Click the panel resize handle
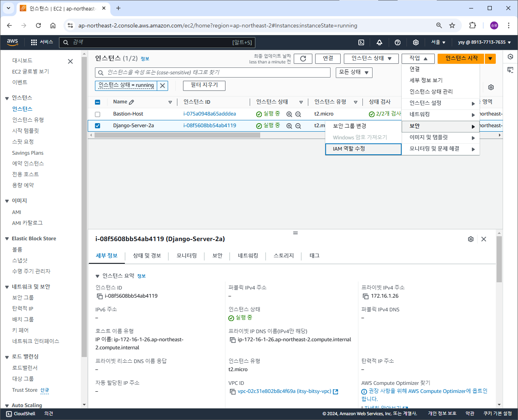The image size is (518, 420). [295, 233]
